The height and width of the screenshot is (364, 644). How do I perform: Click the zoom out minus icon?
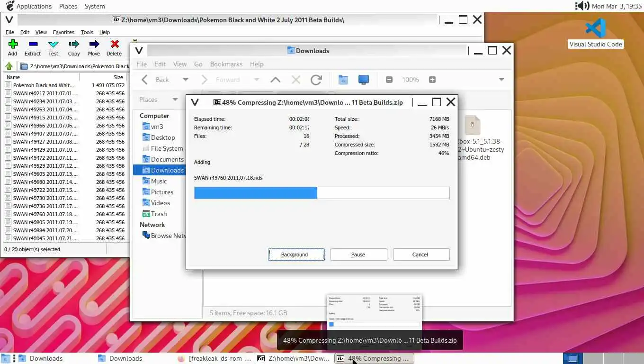(x=389, y=80)
